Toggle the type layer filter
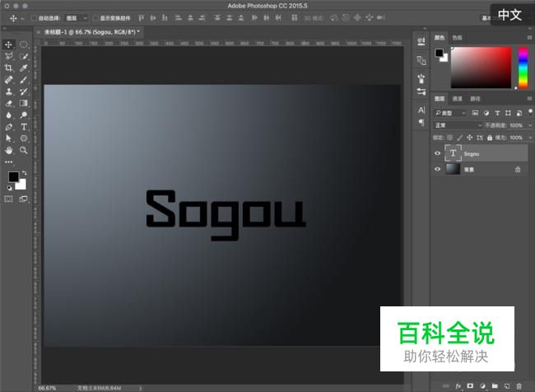The height and width of the screenshot is (392, 535). pos(497,113)
